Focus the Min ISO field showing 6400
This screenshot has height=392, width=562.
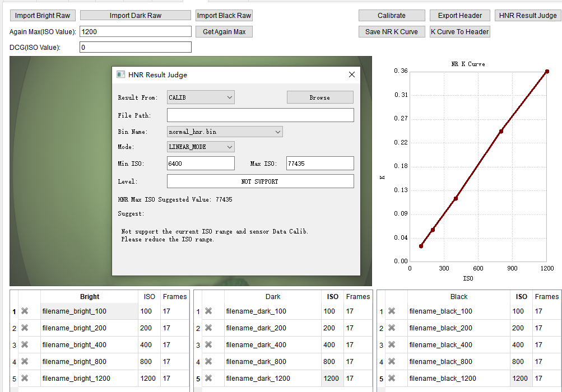tap(201, 164)
